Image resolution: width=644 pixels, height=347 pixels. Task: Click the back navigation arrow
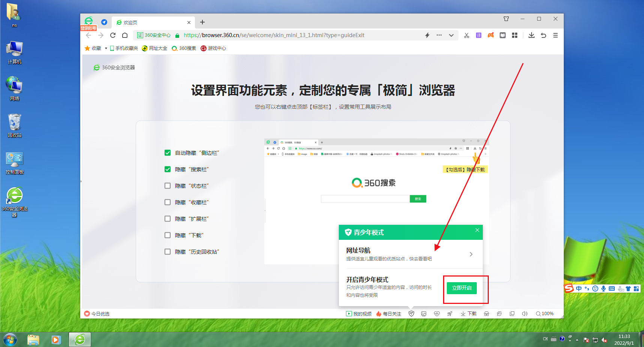pos(88,35)
